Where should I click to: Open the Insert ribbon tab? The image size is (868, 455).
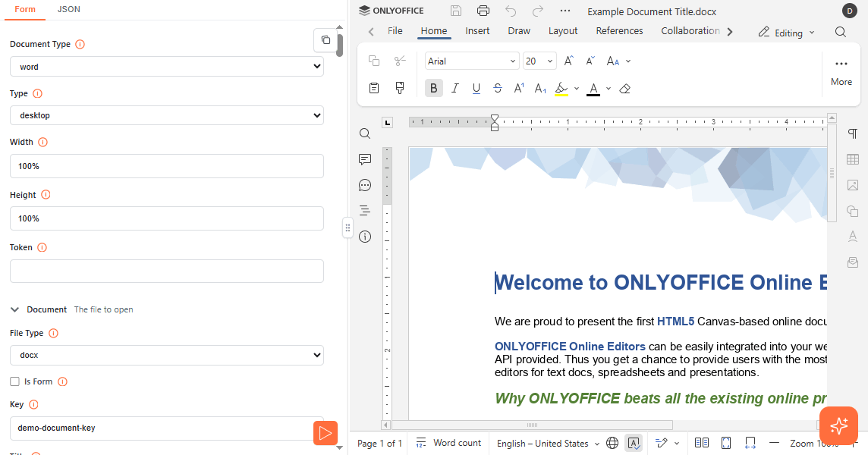(x=477, y=31)
